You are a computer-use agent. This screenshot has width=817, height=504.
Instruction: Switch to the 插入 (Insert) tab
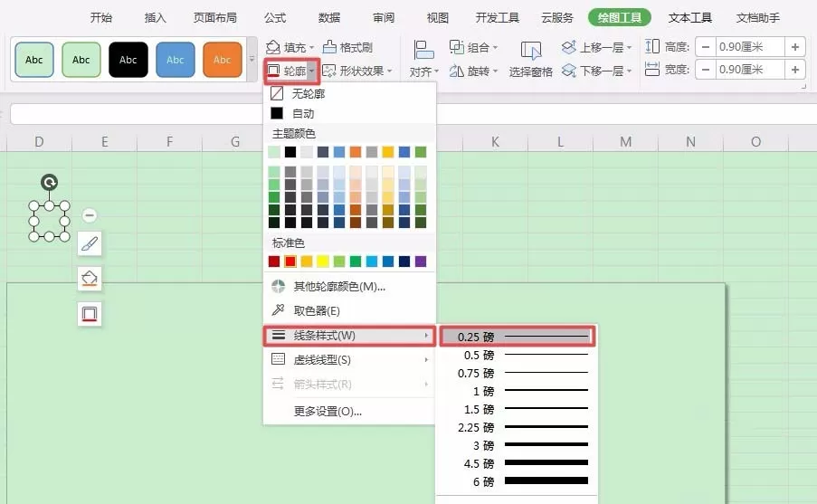coord(156,18)
